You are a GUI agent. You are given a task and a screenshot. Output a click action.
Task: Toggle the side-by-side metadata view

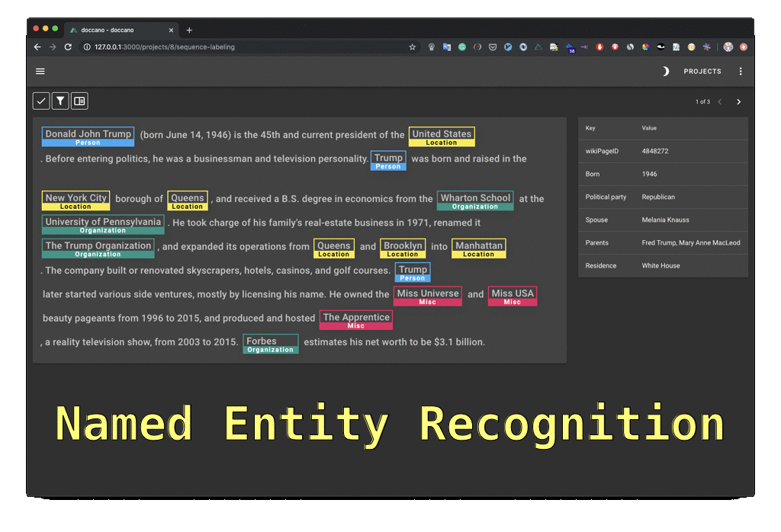(79, 101)
